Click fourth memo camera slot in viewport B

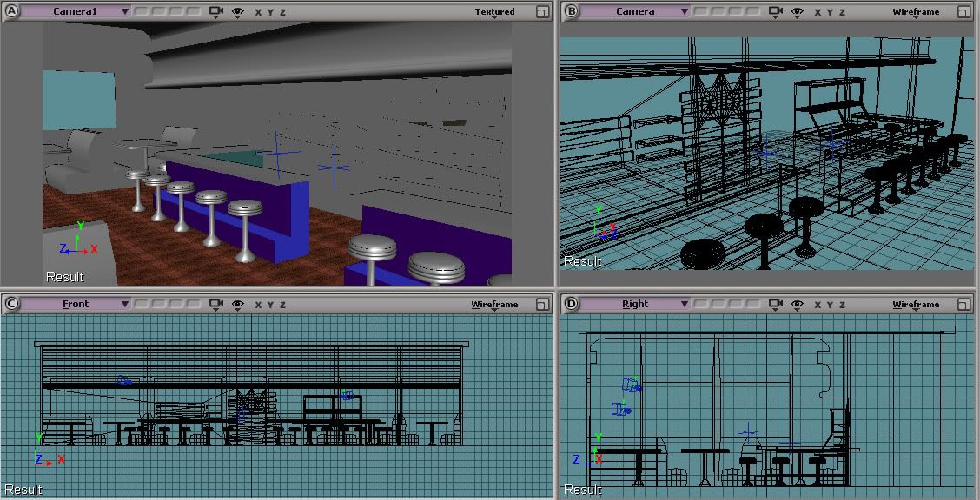click(x=753, y=11)
